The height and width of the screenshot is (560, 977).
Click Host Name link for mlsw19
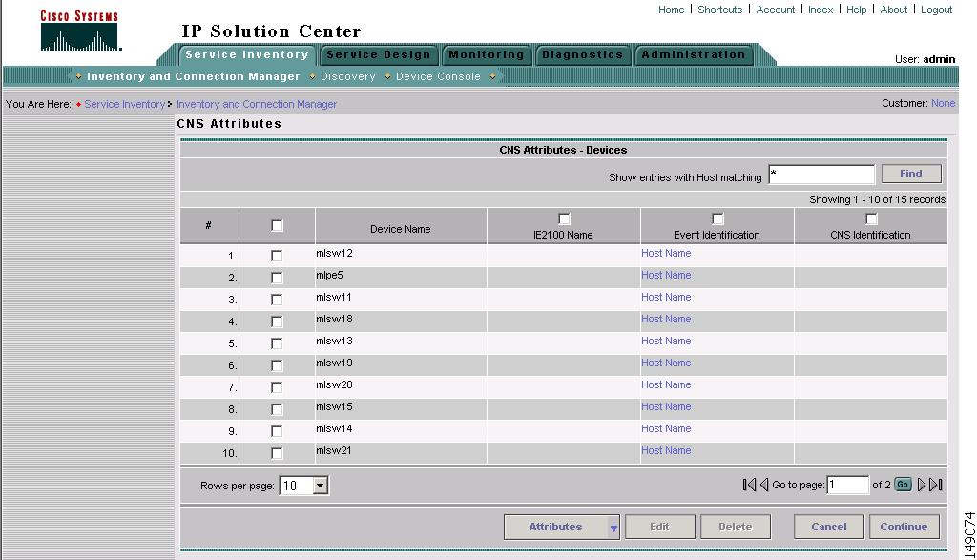pos(666,363)
